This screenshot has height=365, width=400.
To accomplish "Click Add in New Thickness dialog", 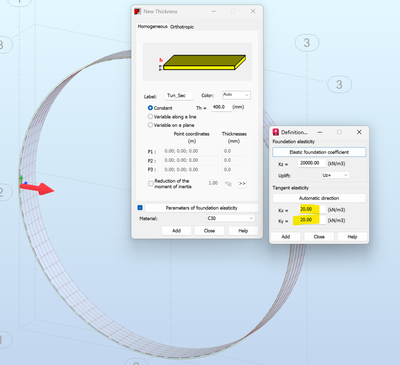I will pos(176,231).
